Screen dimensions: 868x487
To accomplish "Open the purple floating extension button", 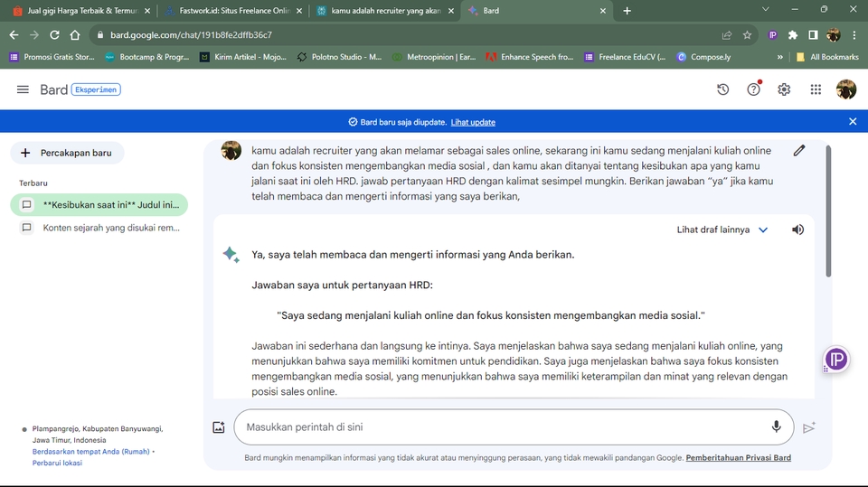I will click(x=835, y=360).
